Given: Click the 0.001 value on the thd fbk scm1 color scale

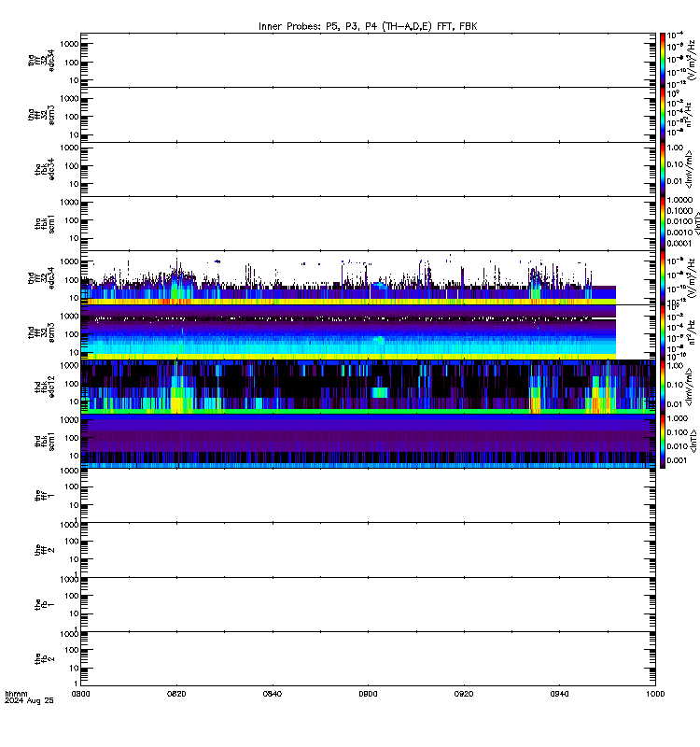Looking at the screenshot, I should click(677, 460).
